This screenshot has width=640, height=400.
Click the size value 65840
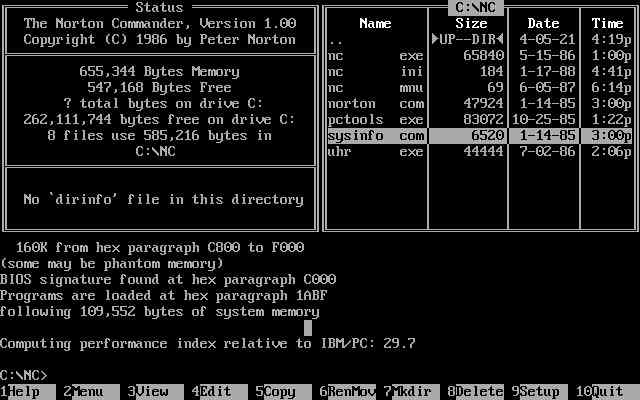(x=484, y=56)
